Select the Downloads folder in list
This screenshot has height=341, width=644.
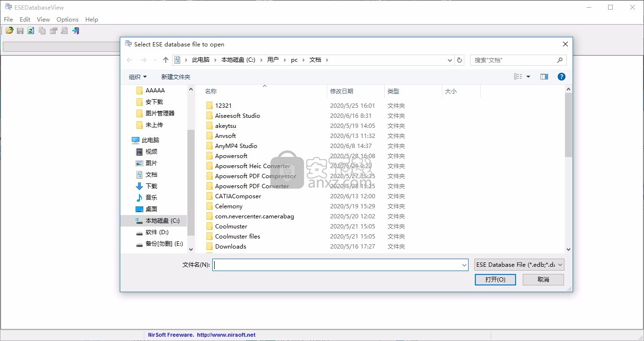(x=230, y=246)
